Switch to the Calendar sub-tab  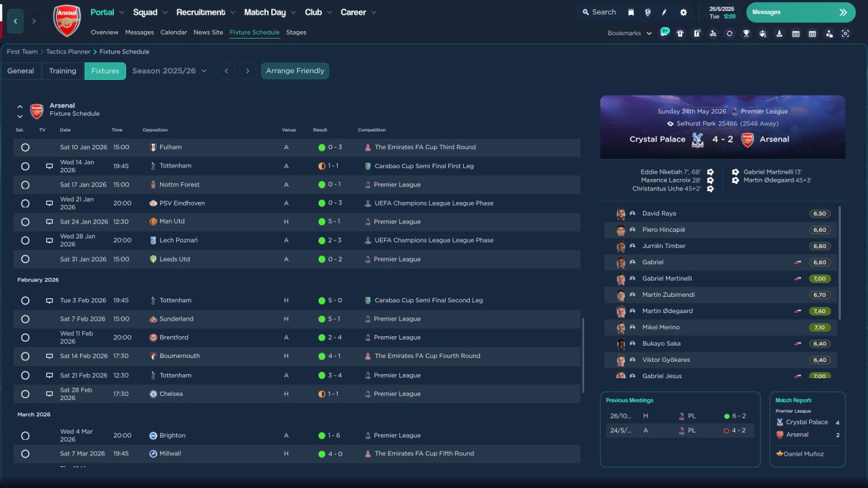click(x=174, y=33)
